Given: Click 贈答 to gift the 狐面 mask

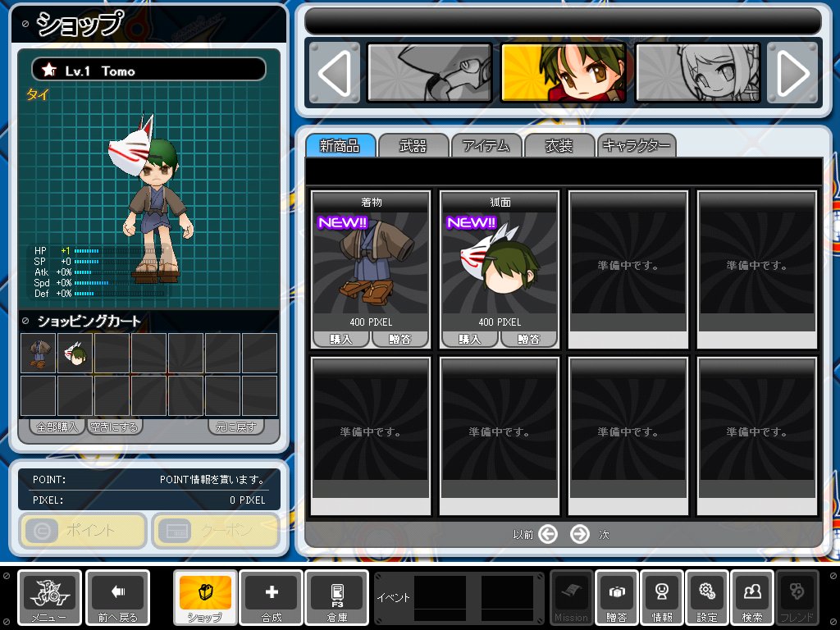Looking at the screenshot, I should pyautogui.click(x=528, y=339).
